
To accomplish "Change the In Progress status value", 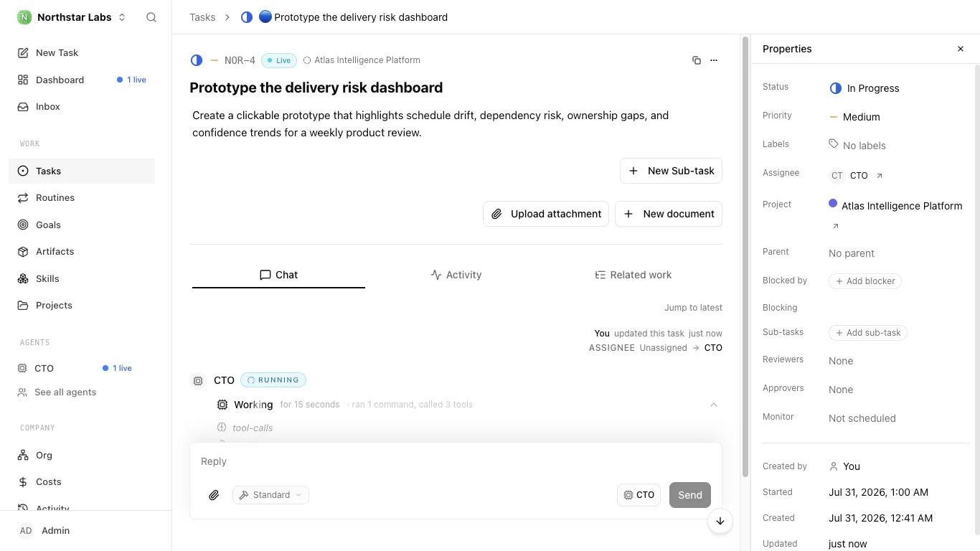I will [864, 88].
